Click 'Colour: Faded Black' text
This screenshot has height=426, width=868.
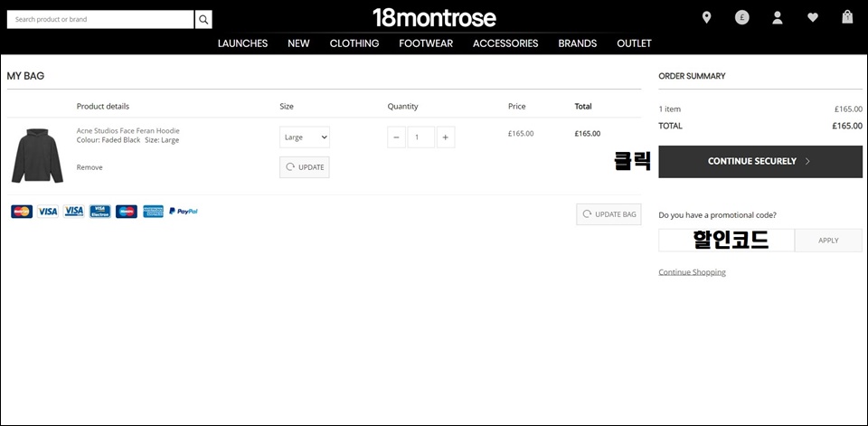pyautogui.click(x=108, y=140)
